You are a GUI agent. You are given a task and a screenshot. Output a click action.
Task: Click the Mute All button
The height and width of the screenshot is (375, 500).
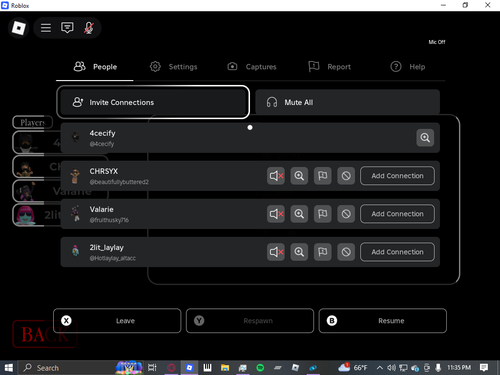pyautogui.click(x=347, y=102)
